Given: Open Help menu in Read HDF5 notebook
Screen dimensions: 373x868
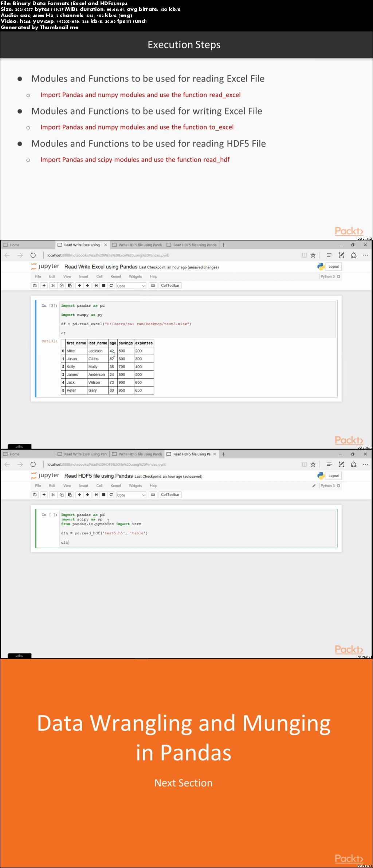Looking at the screenshot, I should (153, 486).
